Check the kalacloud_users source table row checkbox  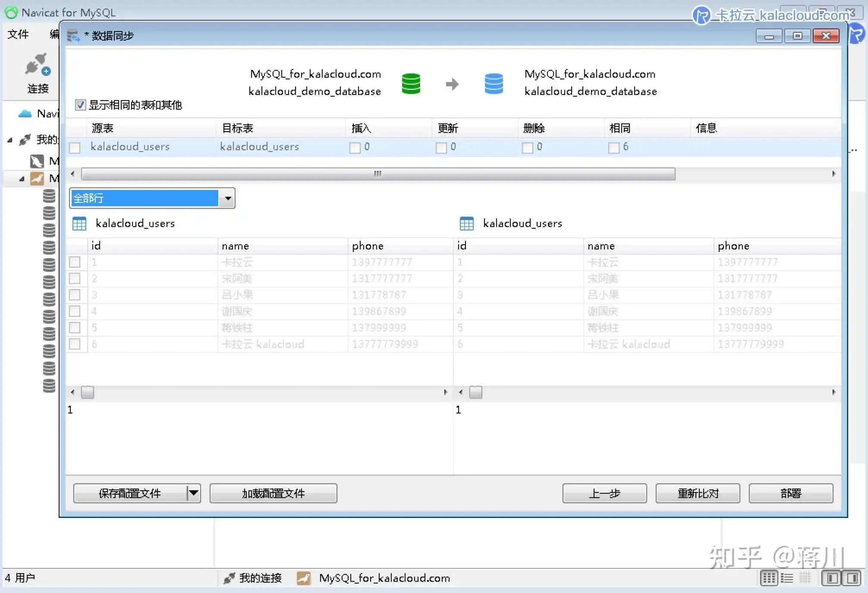75,148
